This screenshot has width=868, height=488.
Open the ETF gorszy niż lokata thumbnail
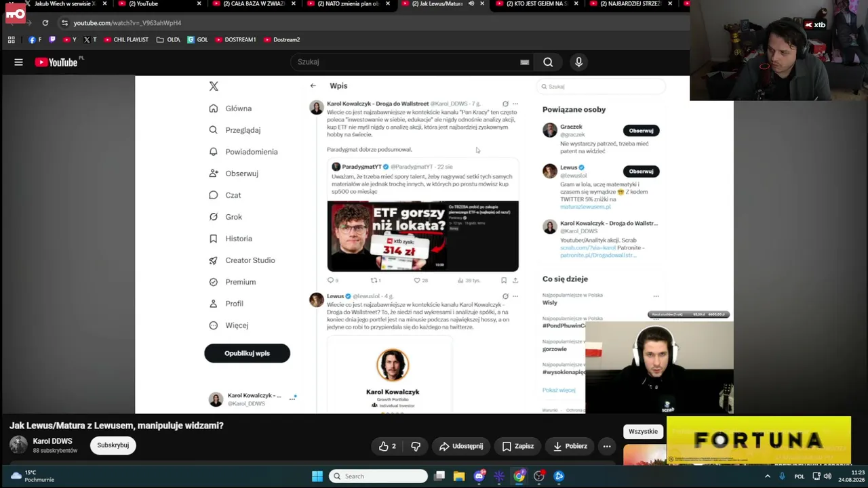pyautogui.click(x=422, y=236)
